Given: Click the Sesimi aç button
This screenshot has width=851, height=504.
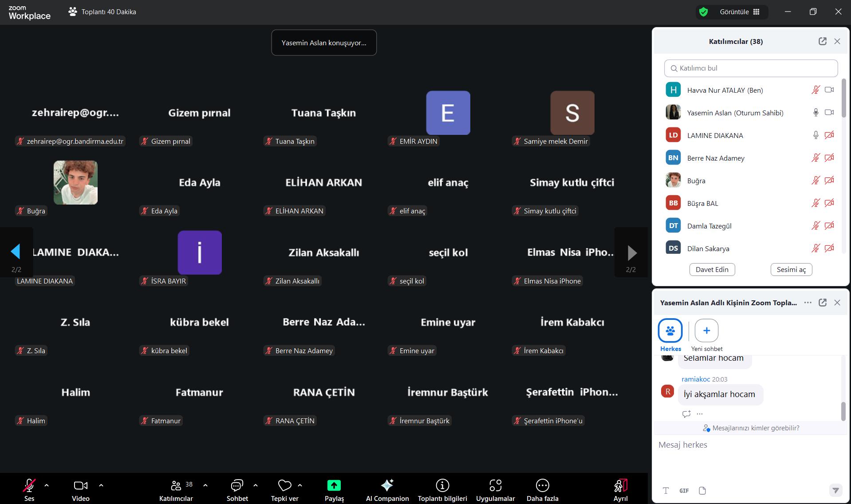Looking at the screenshot, I should click(791, 269).
